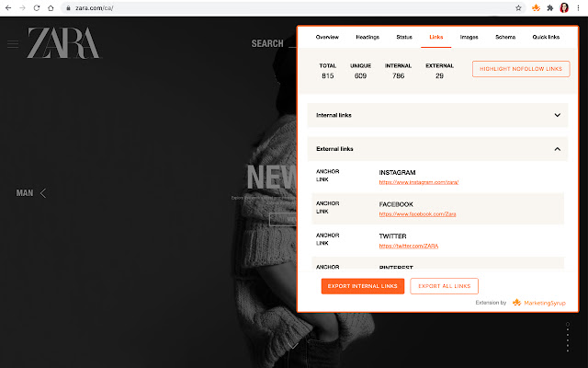Switch to the Quick links tab
588x368 pixels.
coord(546,37)
